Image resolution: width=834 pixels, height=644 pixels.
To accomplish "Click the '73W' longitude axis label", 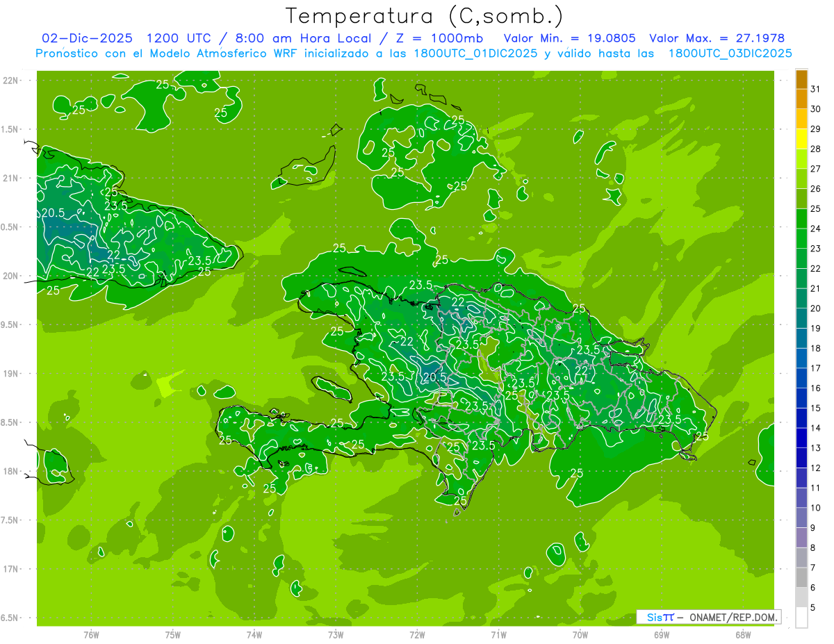I will tap(336, 634).
